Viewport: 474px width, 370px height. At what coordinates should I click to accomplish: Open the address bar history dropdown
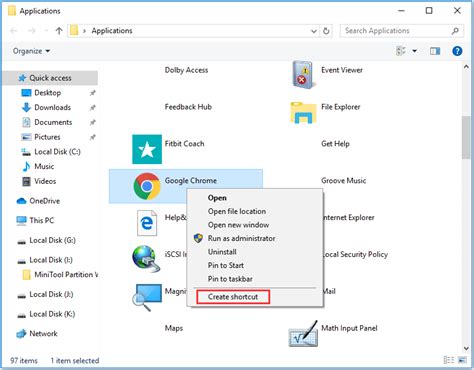[x=314, y=31]
